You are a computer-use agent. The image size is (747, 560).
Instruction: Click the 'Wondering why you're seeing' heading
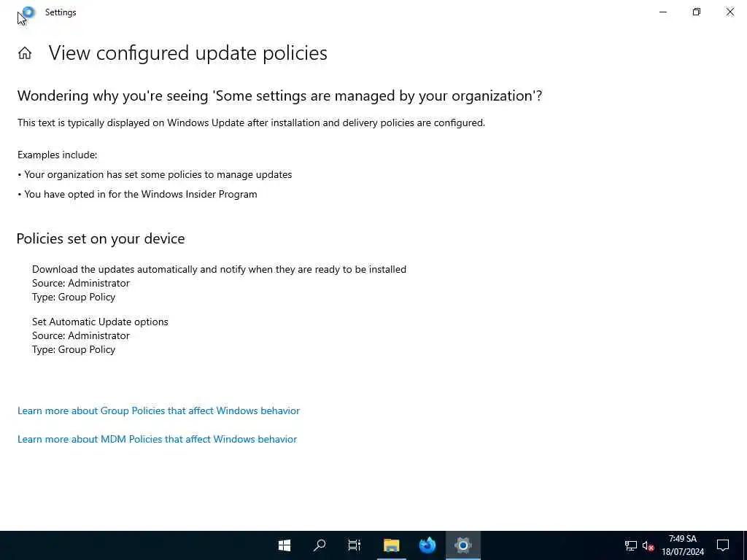(x=279, y=96)
